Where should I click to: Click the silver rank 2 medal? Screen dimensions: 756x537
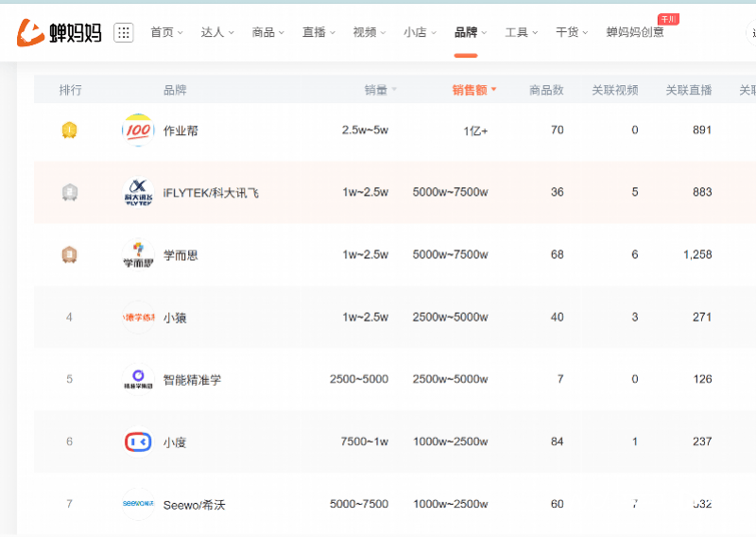click(69, 193)
